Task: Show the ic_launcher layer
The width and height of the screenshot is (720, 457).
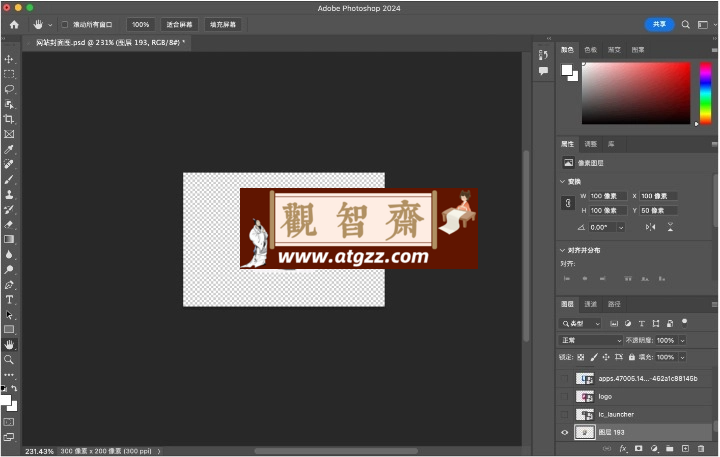Action: click(565, 414)
